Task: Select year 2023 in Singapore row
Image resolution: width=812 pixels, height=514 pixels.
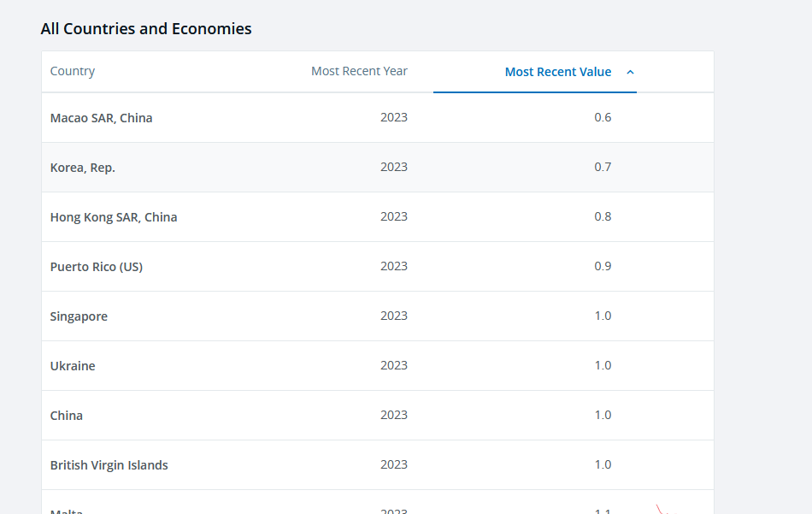Action: (394, 316)
